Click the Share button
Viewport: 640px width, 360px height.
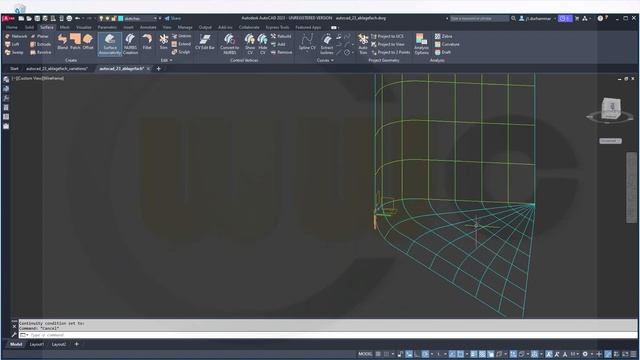tap(173, 18)
